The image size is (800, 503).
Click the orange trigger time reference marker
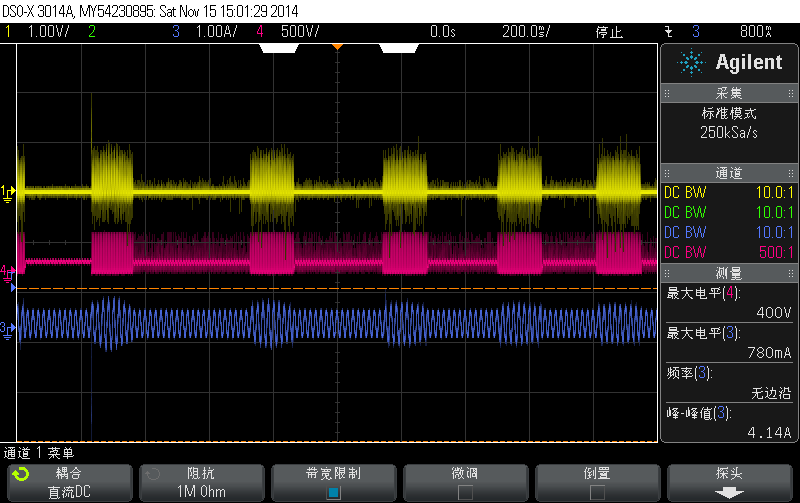point(337,47)
